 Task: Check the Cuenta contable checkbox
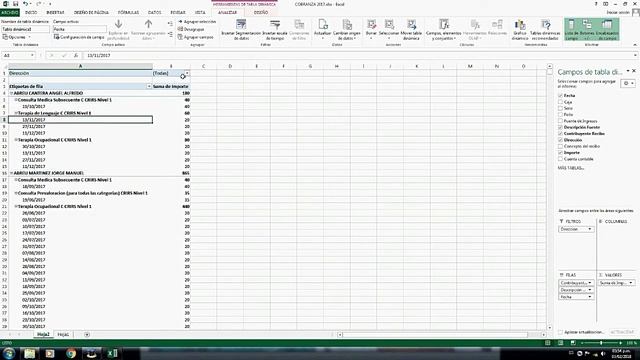click(x=560, y=159)
